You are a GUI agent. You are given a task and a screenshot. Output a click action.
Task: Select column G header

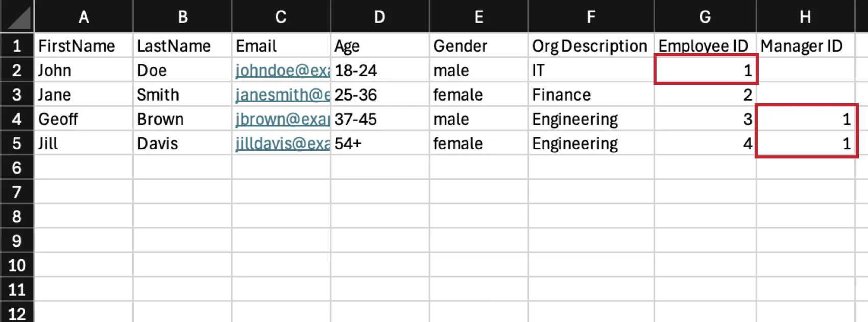705,17
